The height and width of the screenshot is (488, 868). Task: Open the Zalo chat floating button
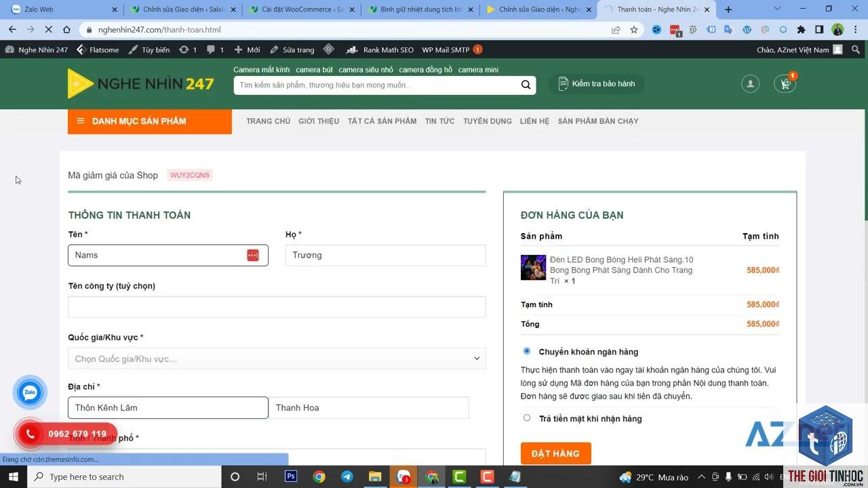[30, 392]
